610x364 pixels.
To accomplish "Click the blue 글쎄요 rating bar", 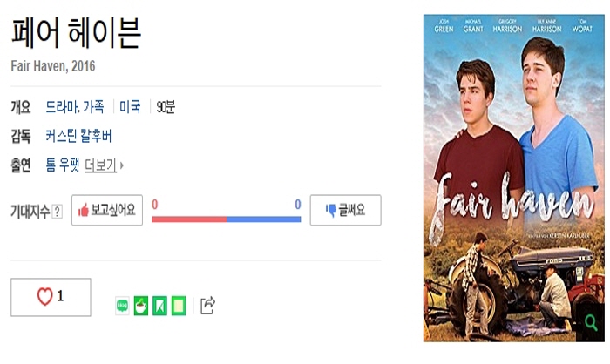I will point(264,219).
